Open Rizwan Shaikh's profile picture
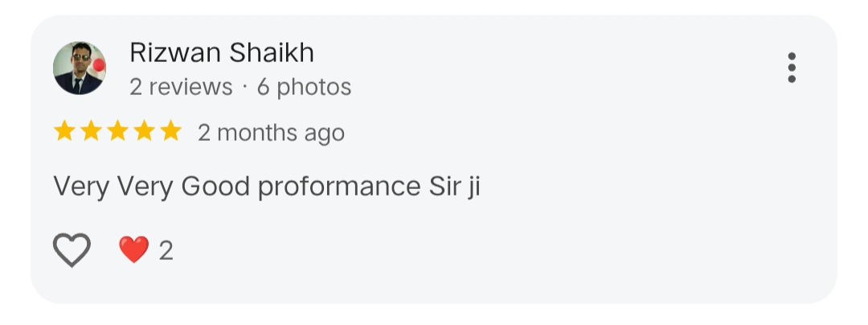 click(79, 68)
